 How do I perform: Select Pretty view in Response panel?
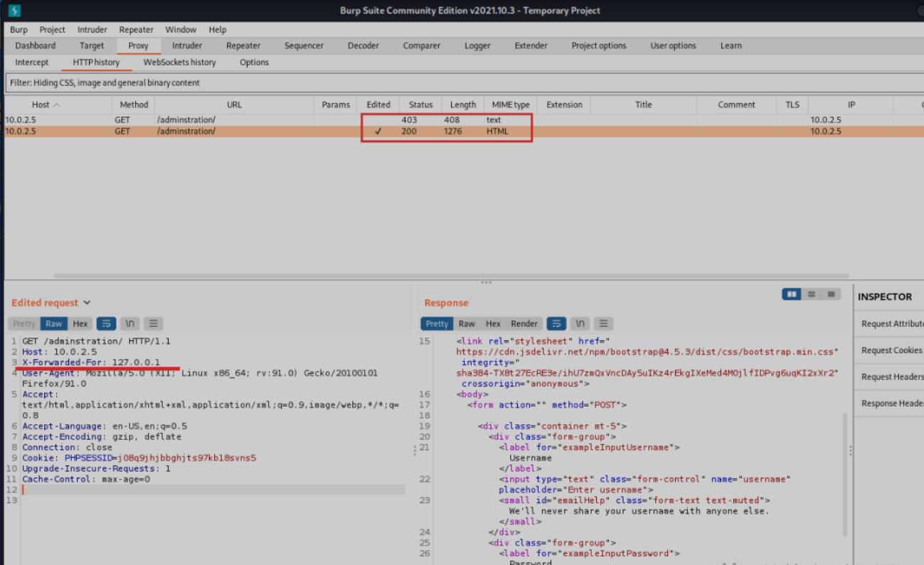437,323
